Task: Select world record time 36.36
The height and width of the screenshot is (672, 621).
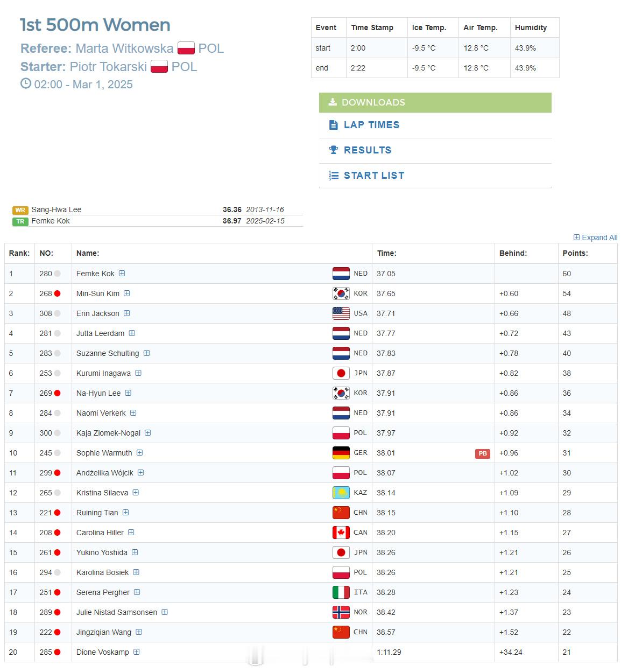Action: click(x=232, y=209)
